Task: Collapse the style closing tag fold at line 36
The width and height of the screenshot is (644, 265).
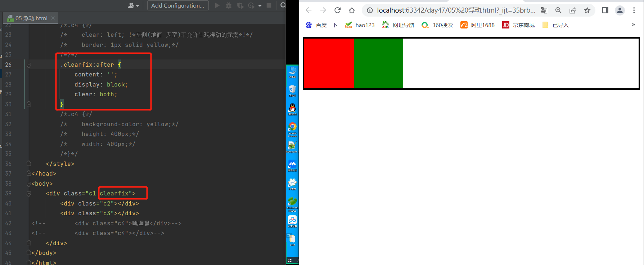Action: point(29,164)
